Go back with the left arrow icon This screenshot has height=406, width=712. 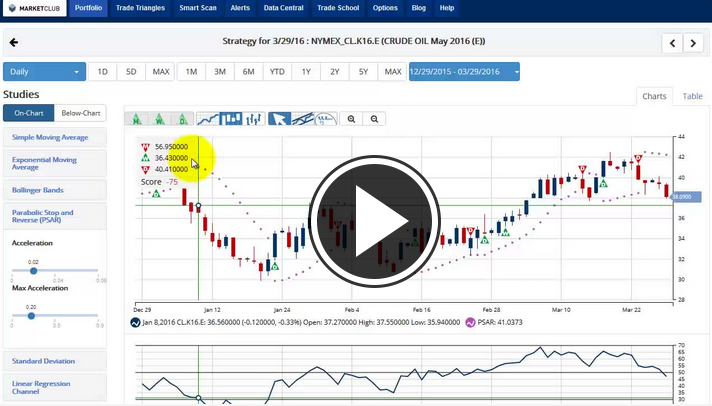[x=14, y=43]
